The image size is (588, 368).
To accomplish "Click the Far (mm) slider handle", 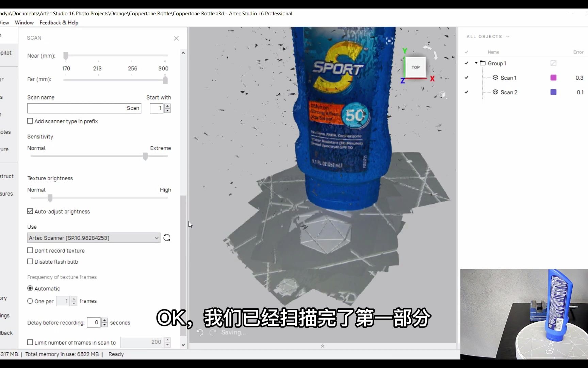I will (x=165, y=80).
